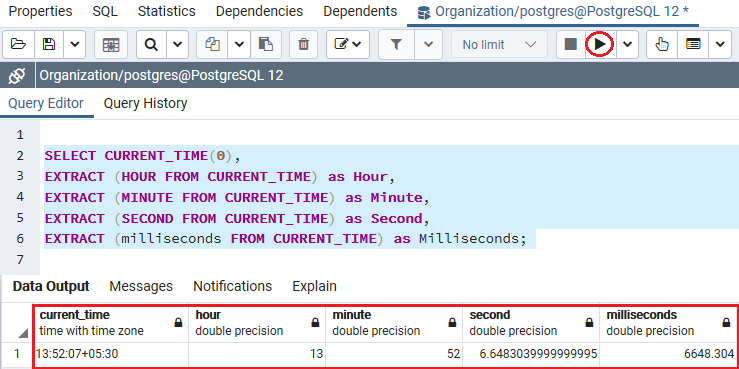739x369 pixels.
Task: Click the Paste icon
Action: click(266, 45)
